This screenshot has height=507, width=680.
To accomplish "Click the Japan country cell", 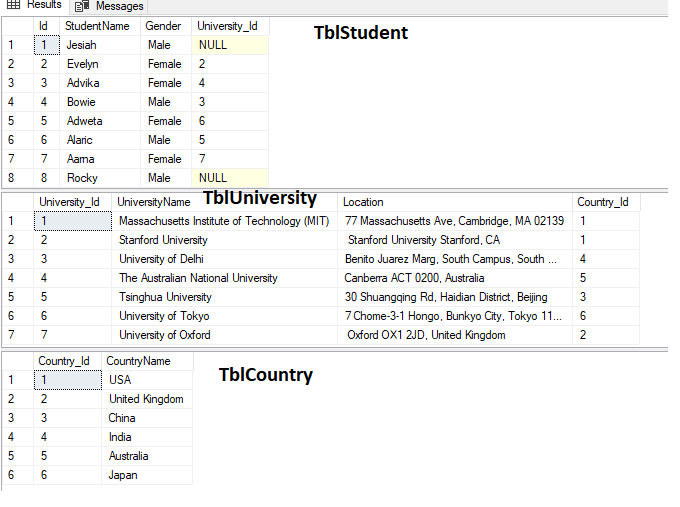I will [x=147, y=475].
